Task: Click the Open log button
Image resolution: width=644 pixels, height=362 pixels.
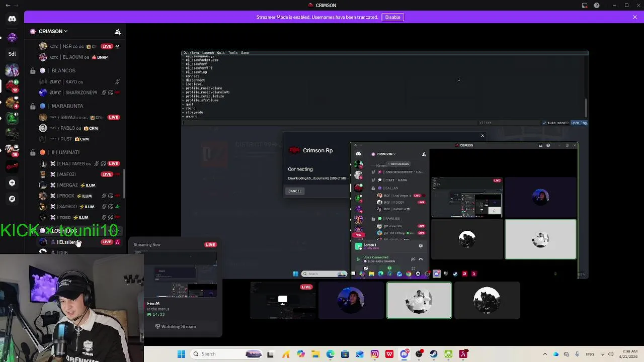Action: pyautogui.click(x=579, y=123)
